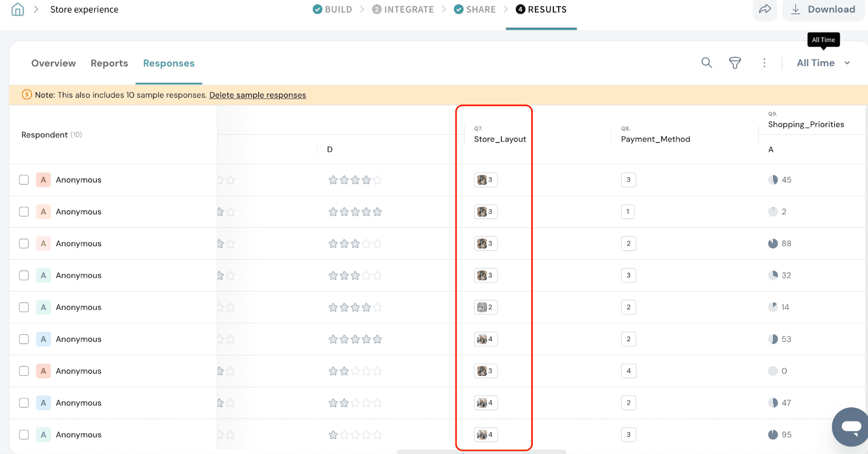Open the search responses magnifier
Image resolution: width=868 pixels, height=454 pixels.
coord(706,63)
